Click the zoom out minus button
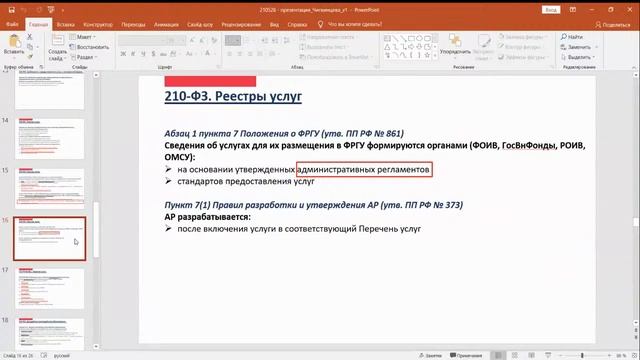The image size is (640, 360). tap(560, 356)
